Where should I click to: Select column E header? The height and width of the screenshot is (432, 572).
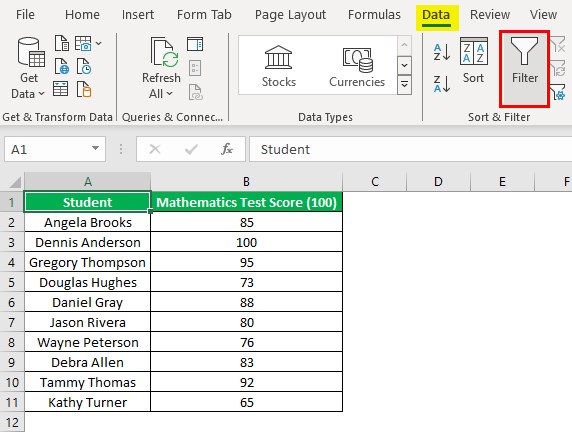click(502, 181)
